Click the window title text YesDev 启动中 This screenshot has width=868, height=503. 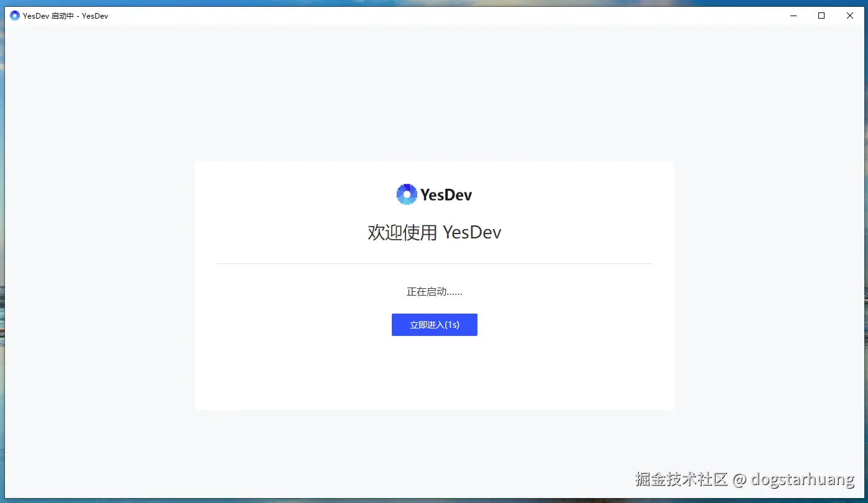[48, 16]
